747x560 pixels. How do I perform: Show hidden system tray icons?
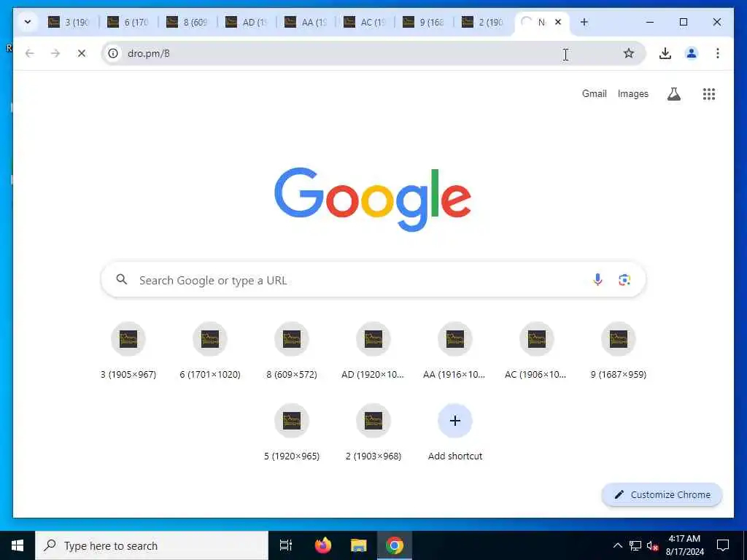coord(617,545)
